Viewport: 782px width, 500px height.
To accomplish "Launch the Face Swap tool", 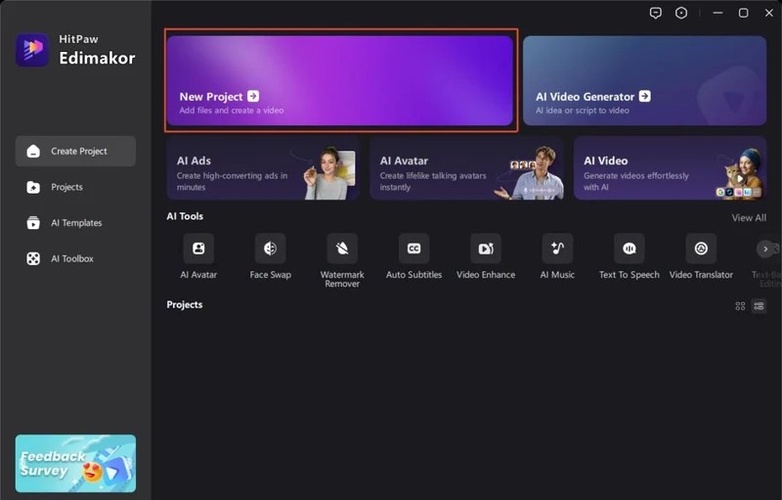I will (x=270, y=248).
